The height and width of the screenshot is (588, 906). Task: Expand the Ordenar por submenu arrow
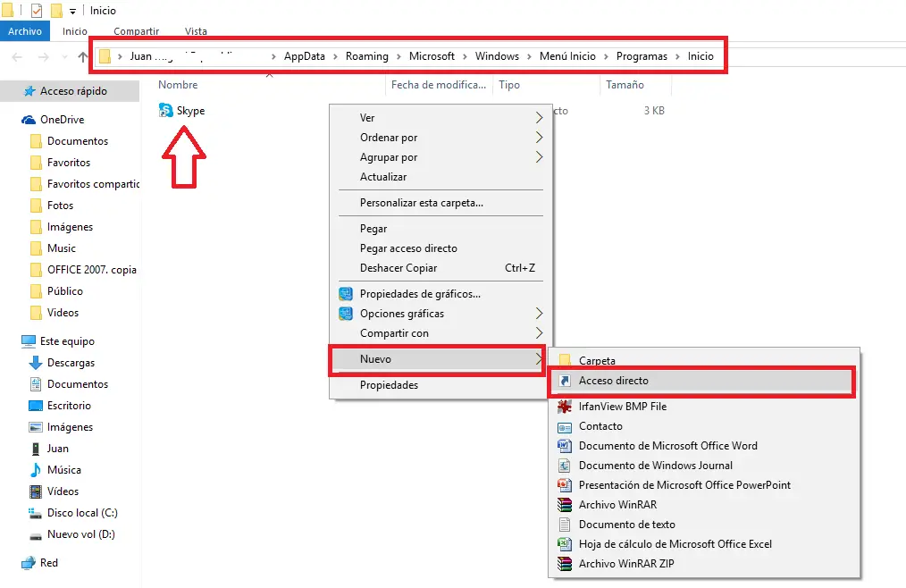coord(539,138)
